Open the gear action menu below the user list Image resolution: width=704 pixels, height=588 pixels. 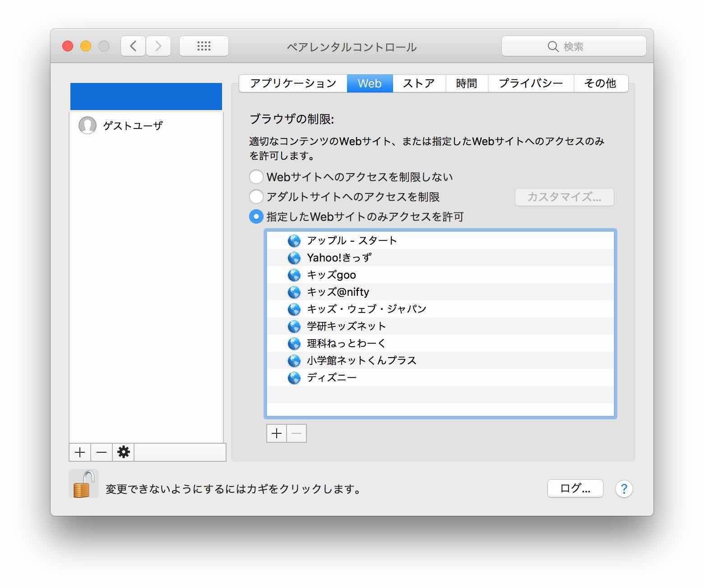(124, 452)
